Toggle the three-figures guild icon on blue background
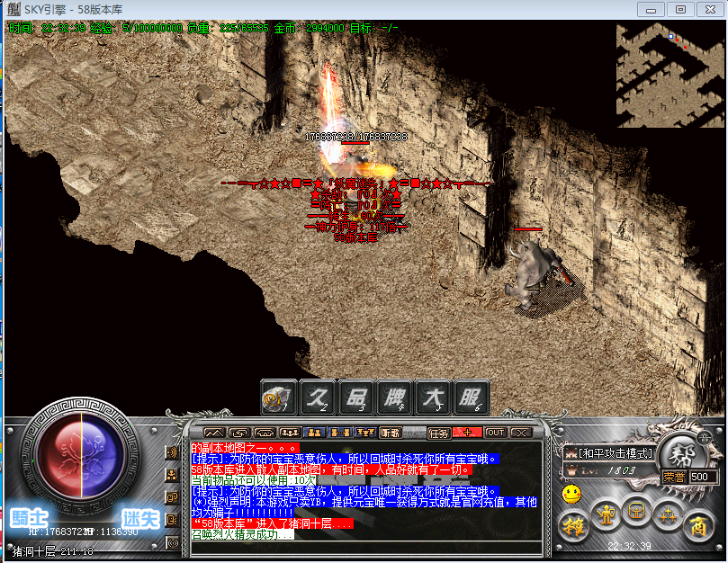 pos(365,433)
